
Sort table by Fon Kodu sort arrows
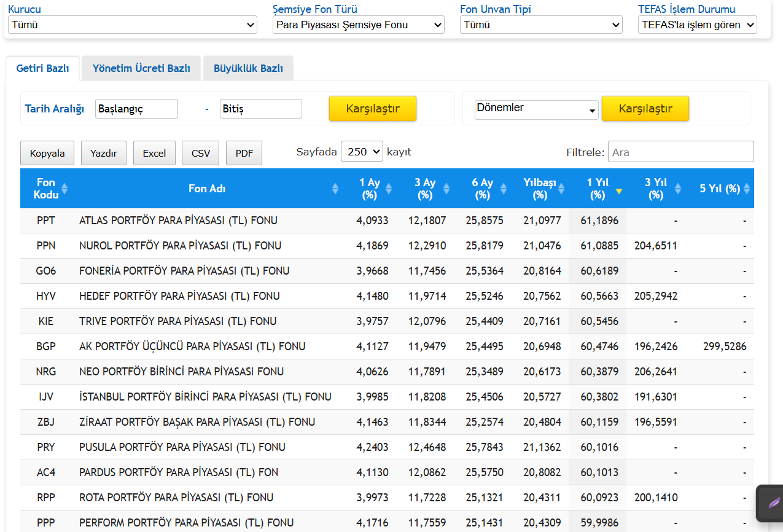tap(64, 189)
